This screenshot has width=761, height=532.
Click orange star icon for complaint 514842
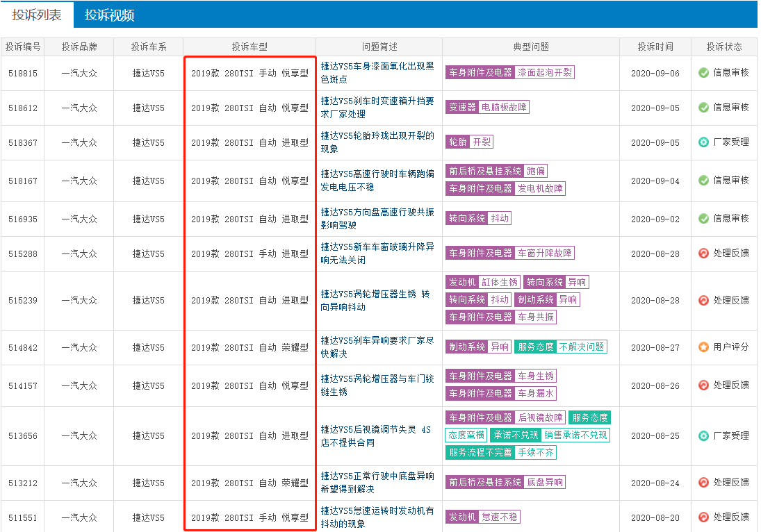[703, 347]
